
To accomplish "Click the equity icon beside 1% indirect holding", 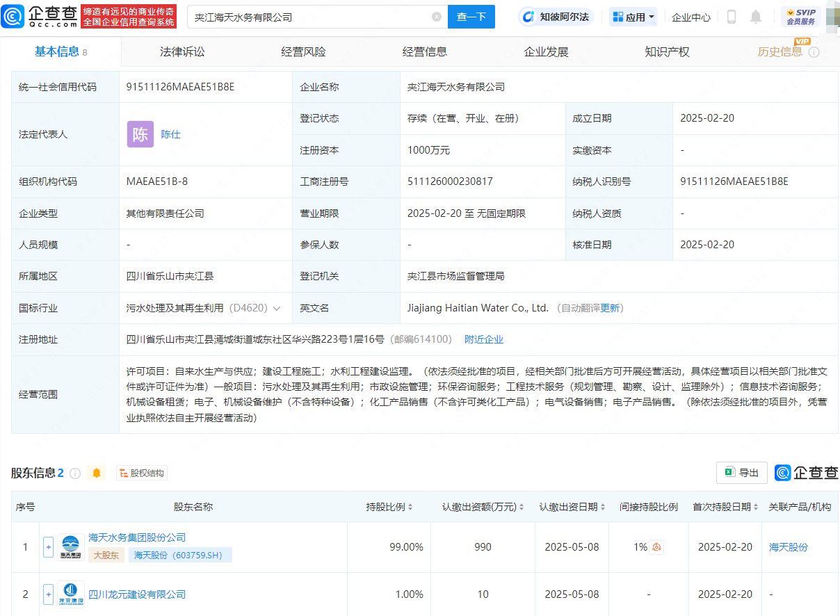I will coord(655,546).
